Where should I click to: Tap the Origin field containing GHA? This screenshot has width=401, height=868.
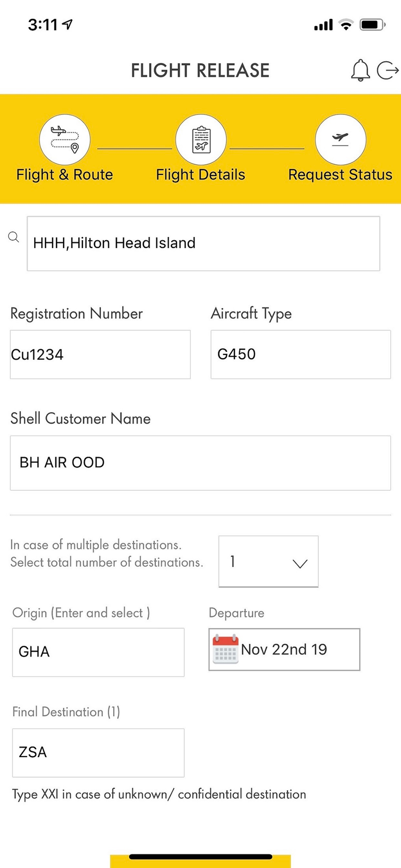(x=98, y=652)
